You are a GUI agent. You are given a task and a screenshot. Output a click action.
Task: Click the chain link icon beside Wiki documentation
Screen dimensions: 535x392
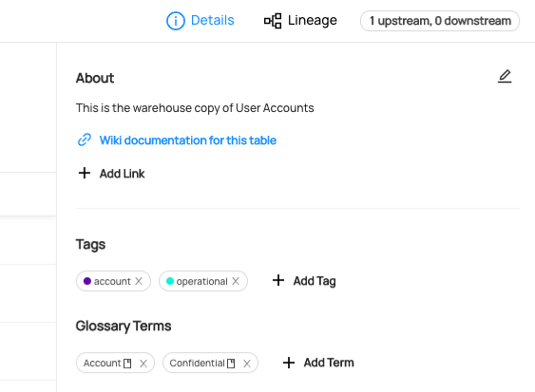[85, 140]
